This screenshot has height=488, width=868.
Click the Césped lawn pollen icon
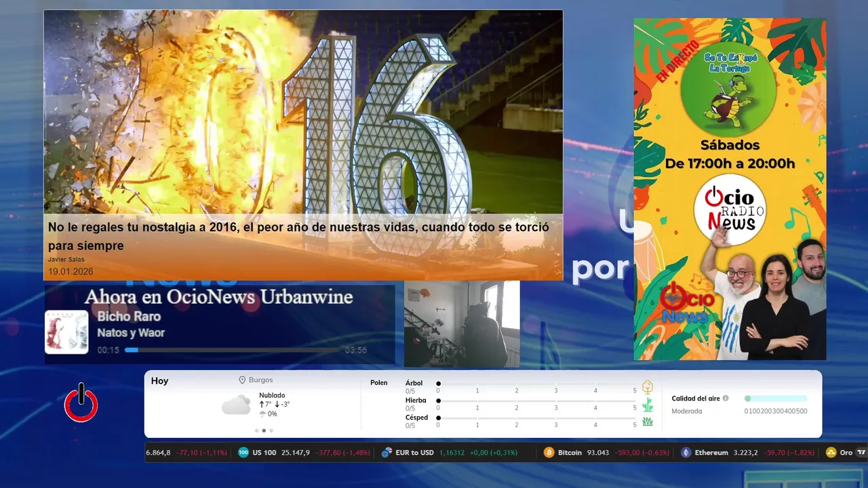click(x=648, y=422)
